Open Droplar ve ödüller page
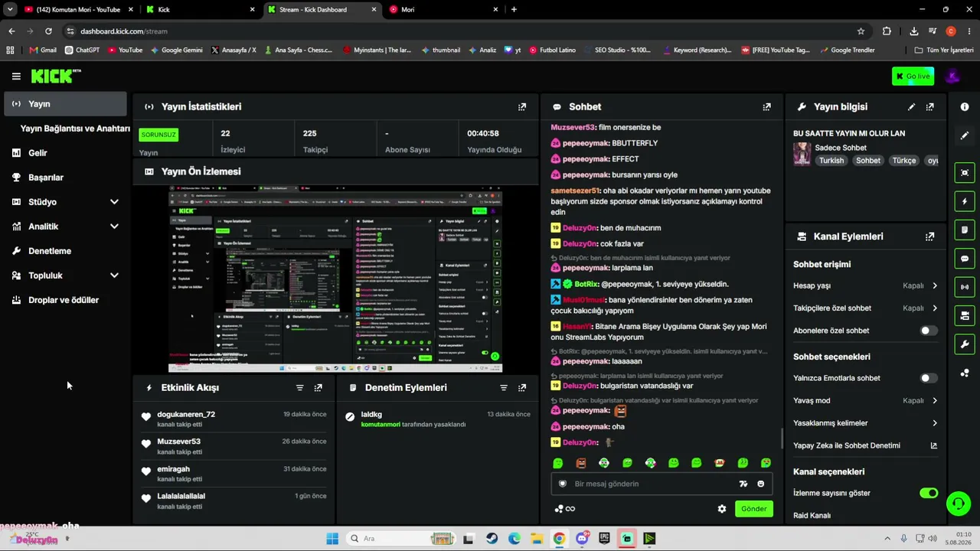980x551 pixels. (65, 300)
